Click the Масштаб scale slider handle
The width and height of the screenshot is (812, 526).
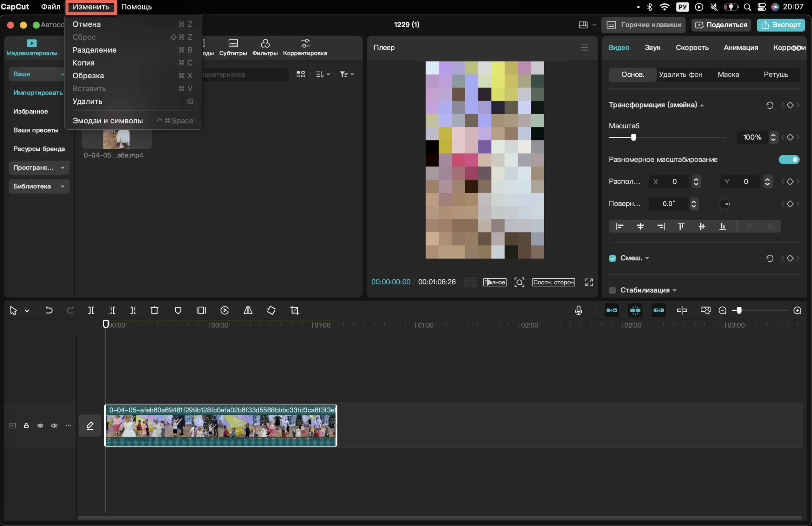(633, 138)
